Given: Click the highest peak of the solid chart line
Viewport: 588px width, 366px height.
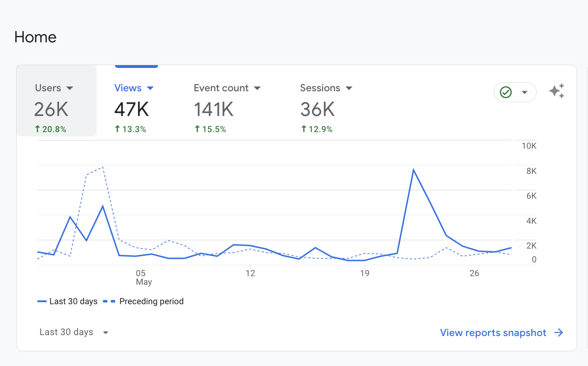Looking at the screenshot, I should click(x=413, y=170).
